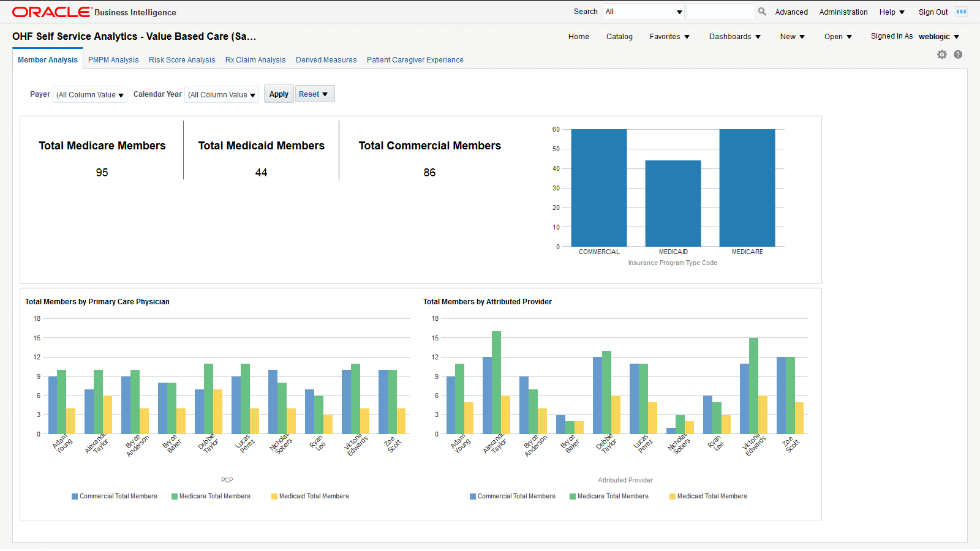Click inside the search text field
Viewport: 980px width, 551px height.
[721, 11]
